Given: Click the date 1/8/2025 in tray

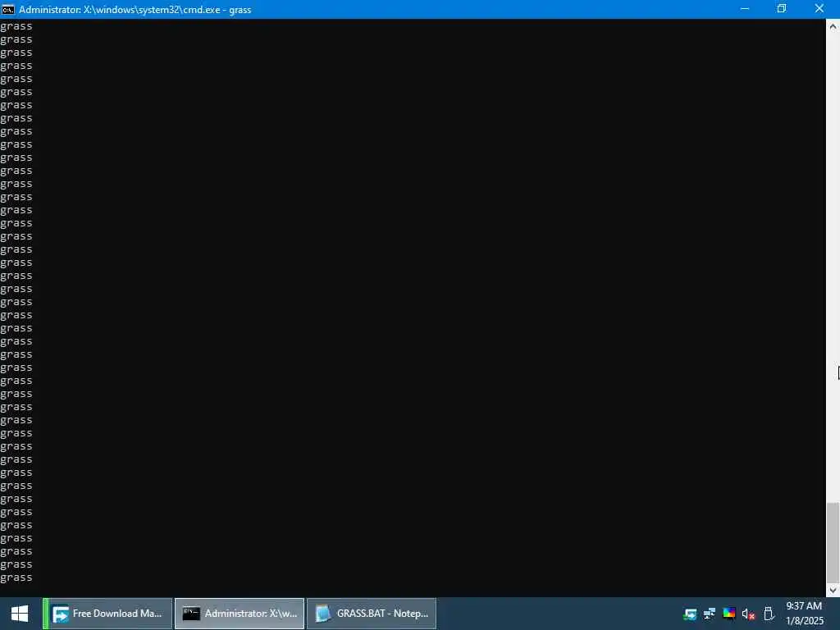Looking at the screenshot, I should 805,622.
